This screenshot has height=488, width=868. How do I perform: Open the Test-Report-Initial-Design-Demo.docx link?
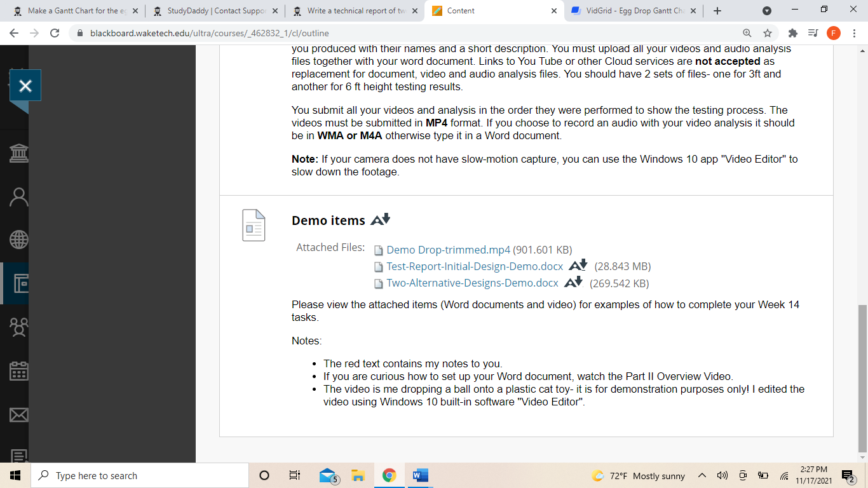coord(475,266)
